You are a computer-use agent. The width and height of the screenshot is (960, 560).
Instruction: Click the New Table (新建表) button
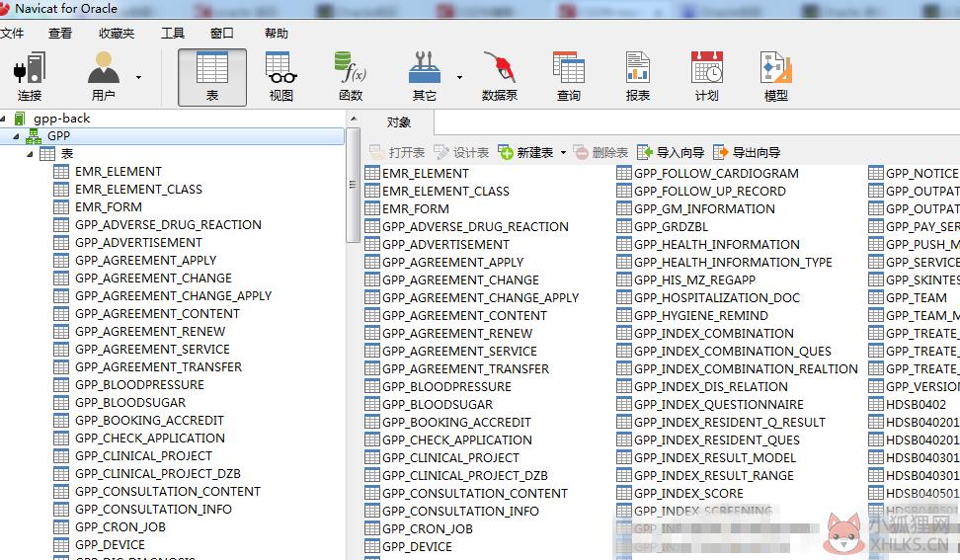click(525, 152)
